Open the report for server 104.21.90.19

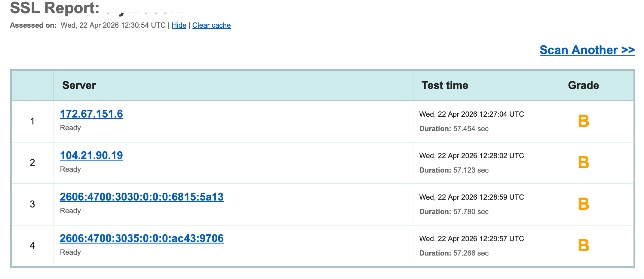91,155
